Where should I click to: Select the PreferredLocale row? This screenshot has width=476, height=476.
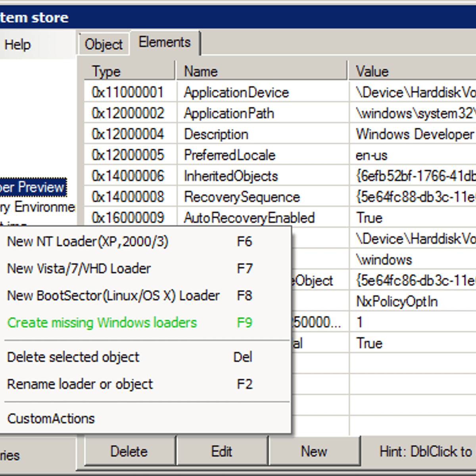click(x=230, y=155)
